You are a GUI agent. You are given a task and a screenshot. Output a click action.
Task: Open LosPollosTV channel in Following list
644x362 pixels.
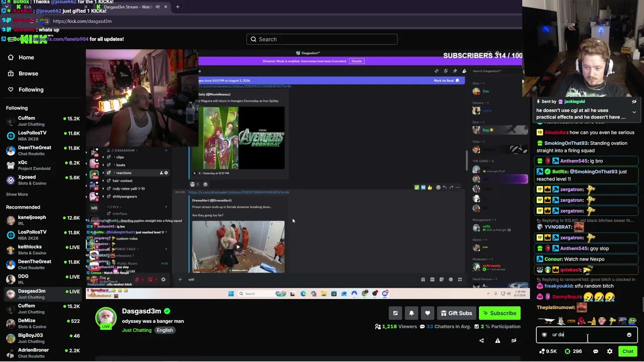pos(43,136)
